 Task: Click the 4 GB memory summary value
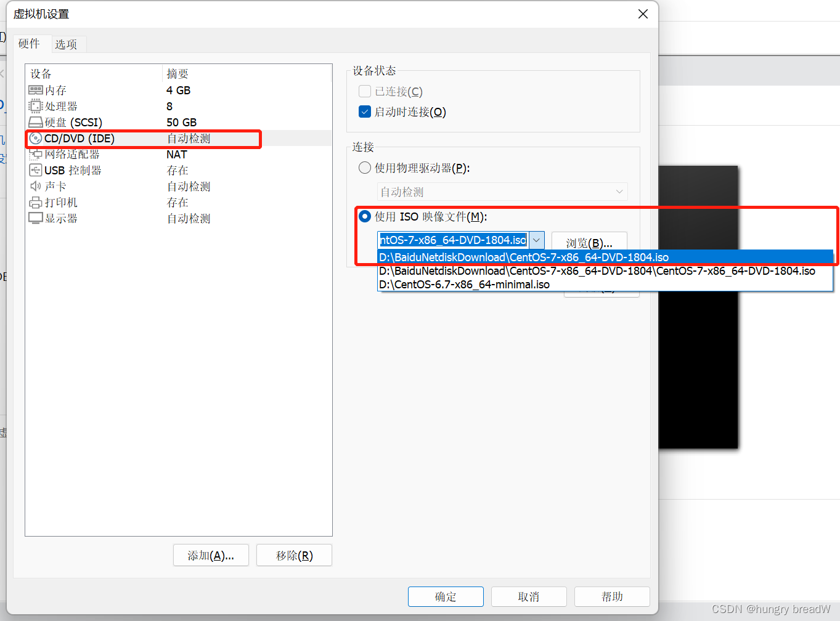(x=178, y=90)
